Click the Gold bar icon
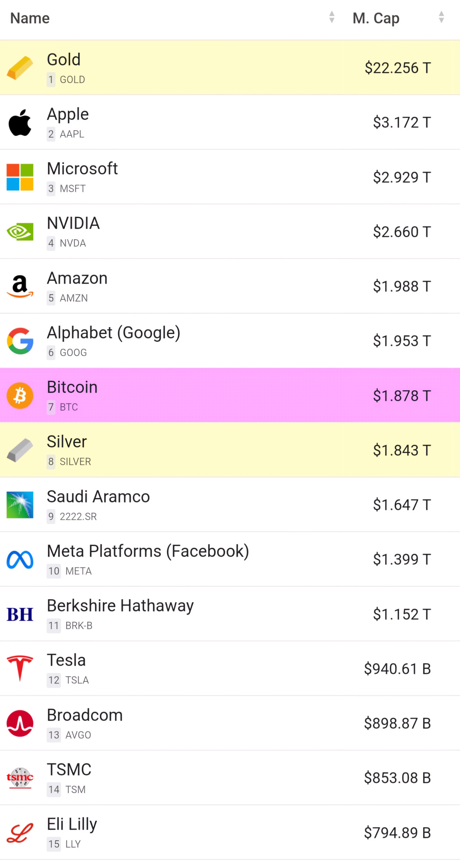 click(x=20, y=68)
